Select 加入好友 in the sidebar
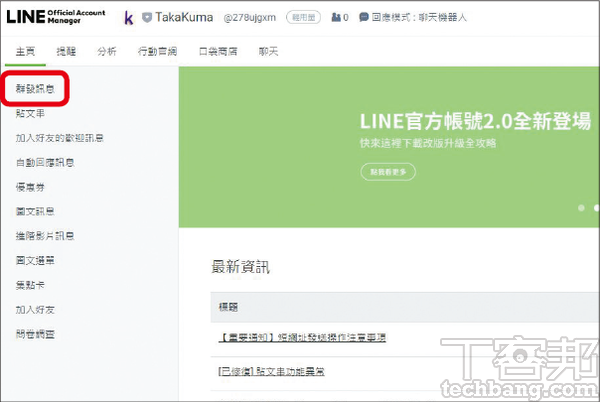 tap(35, 309)
